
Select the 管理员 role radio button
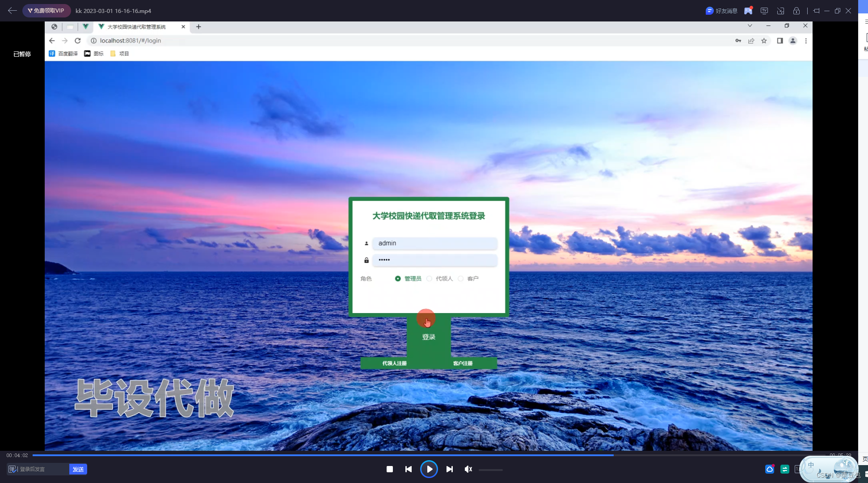pyautogui.click(x=398, y=279)
